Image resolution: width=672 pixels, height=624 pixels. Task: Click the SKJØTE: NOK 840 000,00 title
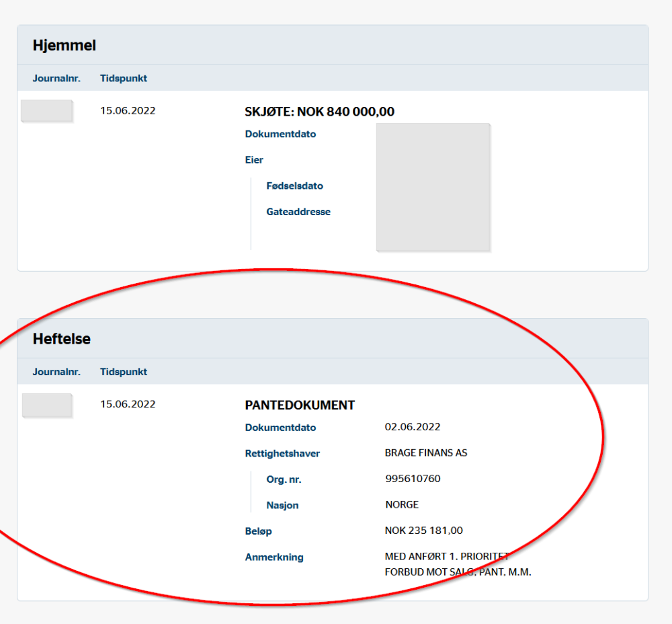[x=319, y=112]
